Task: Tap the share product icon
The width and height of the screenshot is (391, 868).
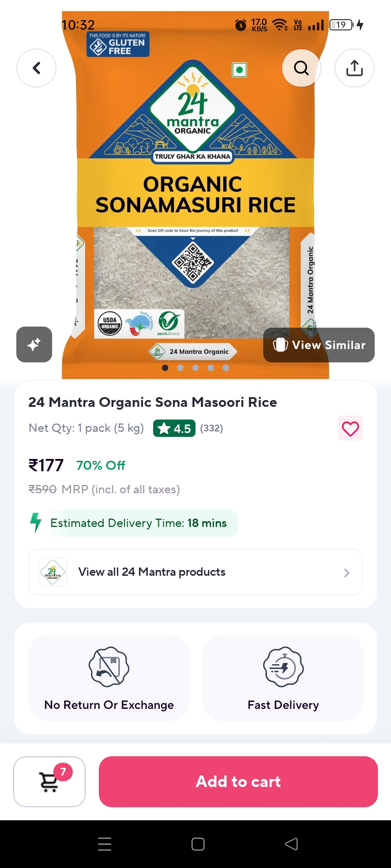Action: [x=354, y=68]
